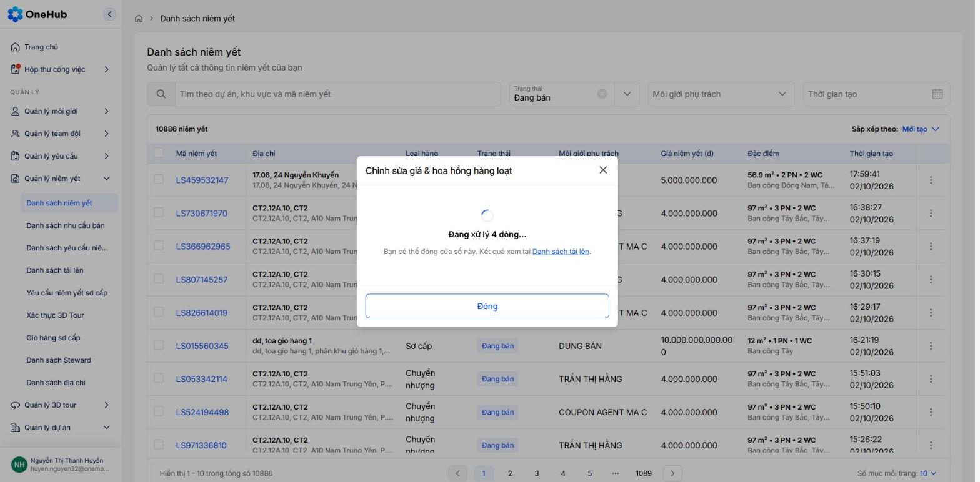
Task: Clear the Đang bán status filter
Action: (x=602, y=94)
